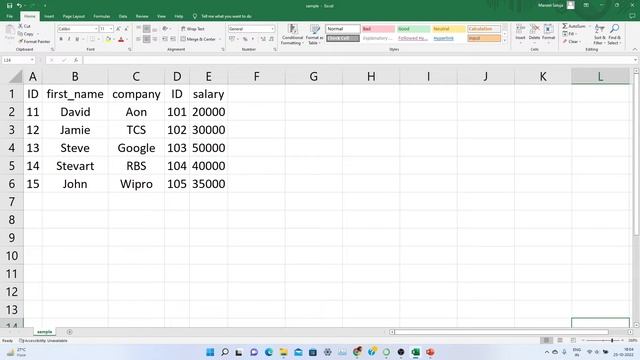Open the General number format dropdown
640x360 pixels.
click(272, 29)
